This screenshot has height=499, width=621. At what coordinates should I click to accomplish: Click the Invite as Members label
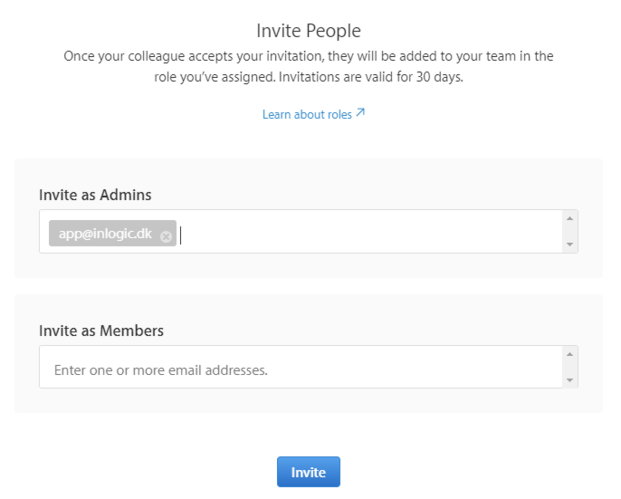coord(101,330)
